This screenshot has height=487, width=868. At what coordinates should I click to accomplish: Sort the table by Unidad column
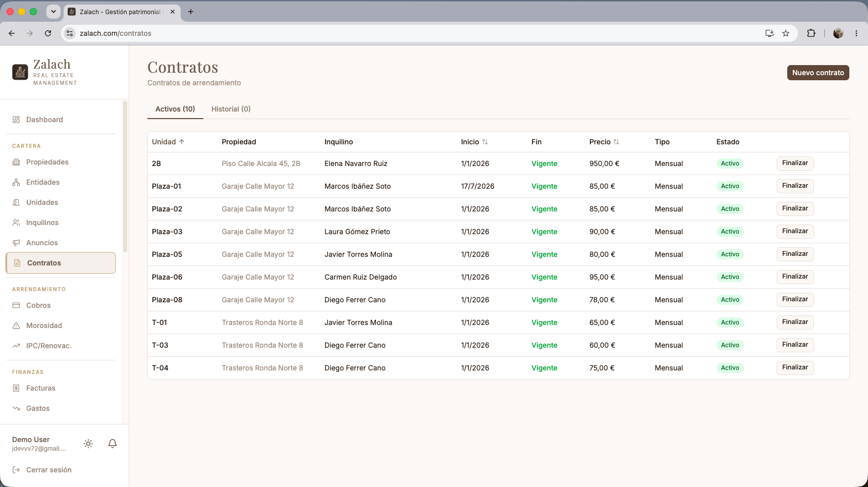point(168,142)
